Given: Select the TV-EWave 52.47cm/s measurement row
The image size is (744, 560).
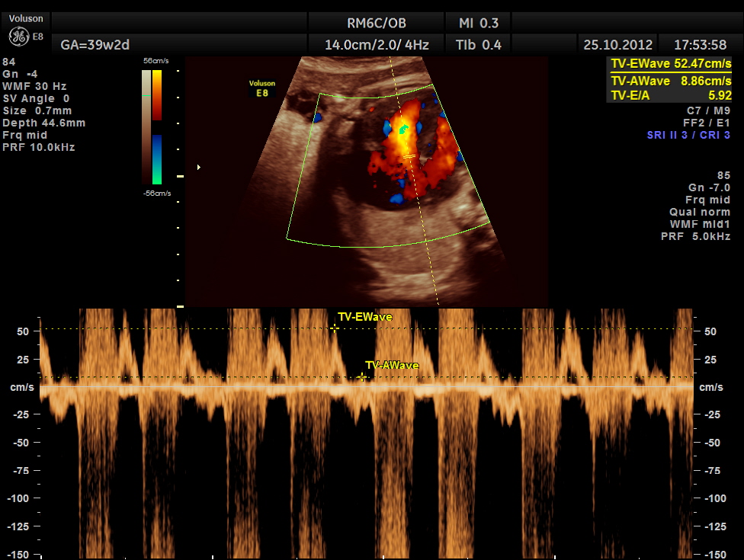Looking at the screenshot, I should (671, 65).
